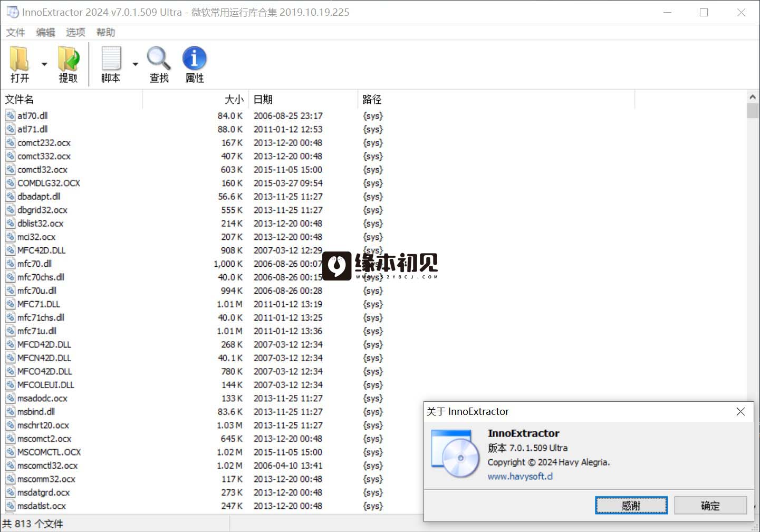
Task: Select the dbadapt.dll file icon
Action: tap(11, 196)
